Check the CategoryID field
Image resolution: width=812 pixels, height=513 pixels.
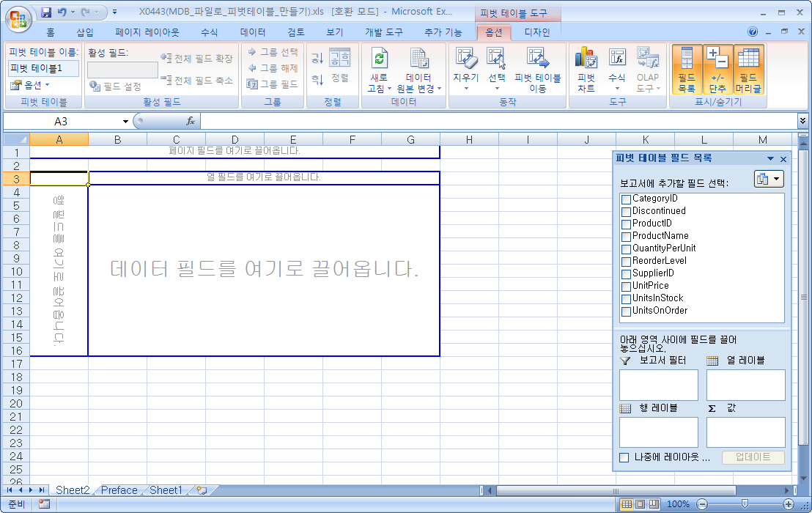tap(626, 199)
